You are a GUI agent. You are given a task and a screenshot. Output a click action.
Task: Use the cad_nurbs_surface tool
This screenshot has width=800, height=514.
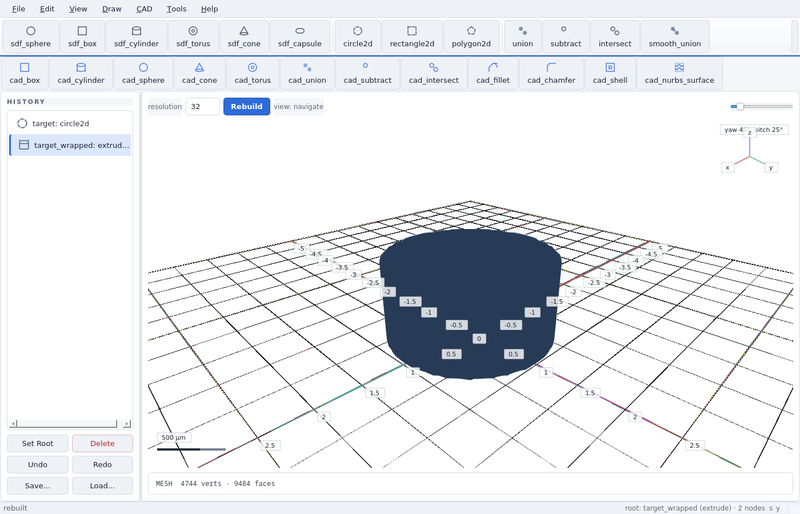tap(679, 74)
